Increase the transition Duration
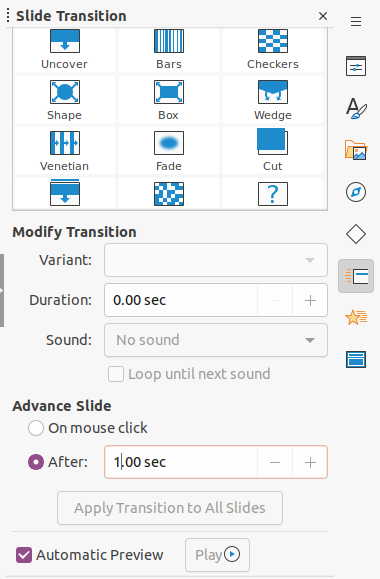 (310, 300)
